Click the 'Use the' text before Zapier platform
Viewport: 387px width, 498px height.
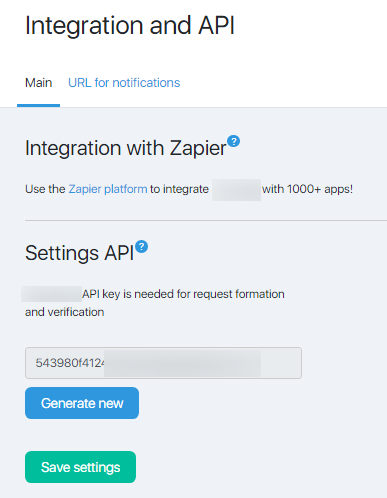pos(45,189)
